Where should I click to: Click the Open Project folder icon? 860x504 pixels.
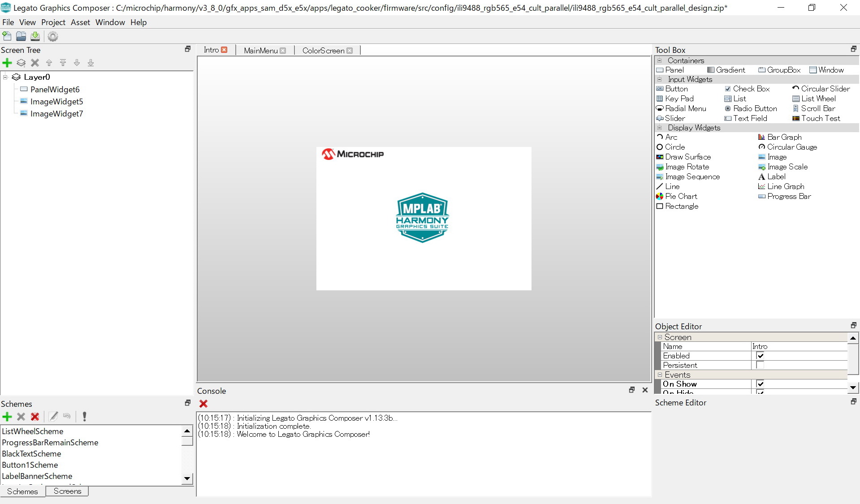21,36
